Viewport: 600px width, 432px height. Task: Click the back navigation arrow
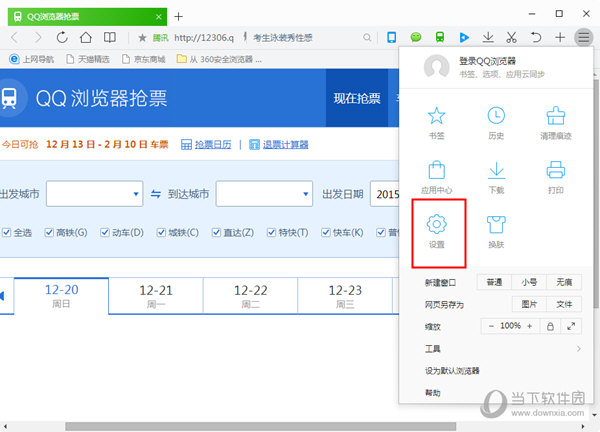(x=15, y=37)
